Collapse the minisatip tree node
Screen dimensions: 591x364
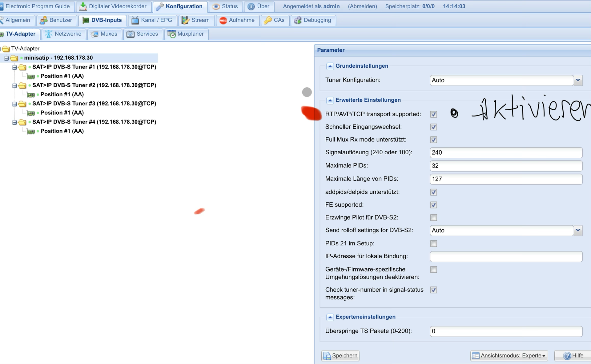coord(6,58)
